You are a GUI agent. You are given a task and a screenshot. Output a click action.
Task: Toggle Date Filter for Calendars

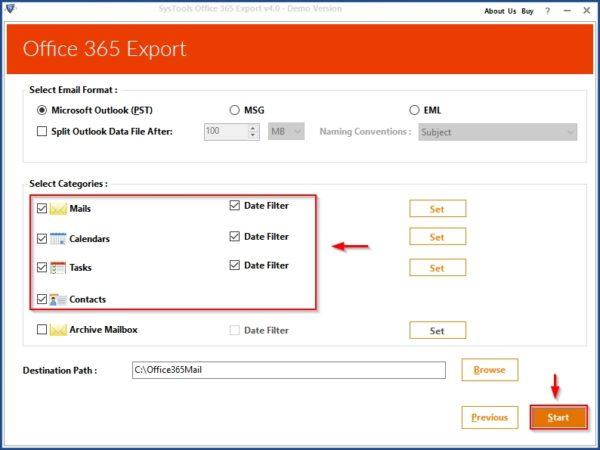tap(235, 236)
